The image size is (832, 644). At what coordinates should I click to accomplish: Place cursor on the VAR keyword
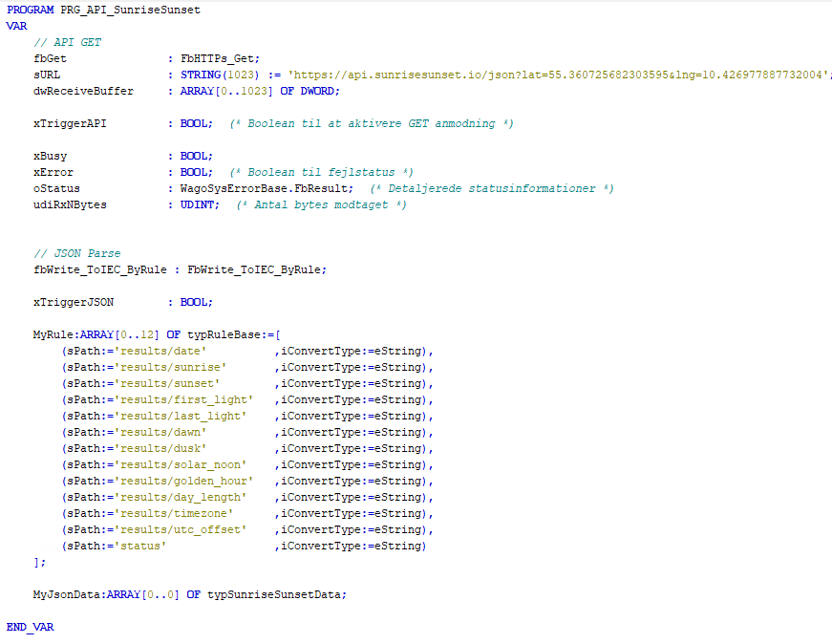(x=16, y=26)
